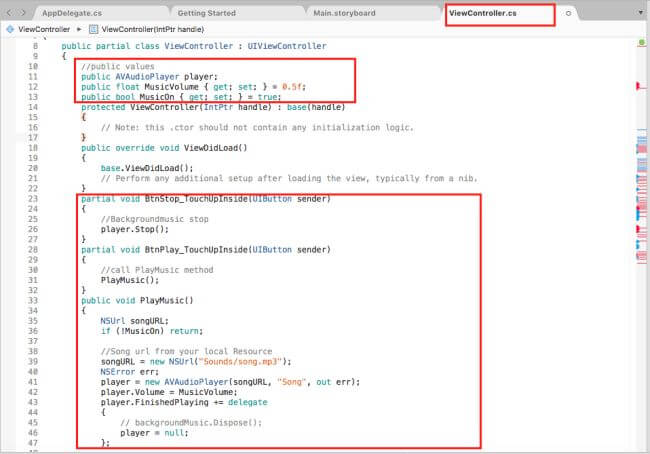Select the ViewController.cs tab
The width and height of the screenshot is (650, 454).
click(483, 13)
